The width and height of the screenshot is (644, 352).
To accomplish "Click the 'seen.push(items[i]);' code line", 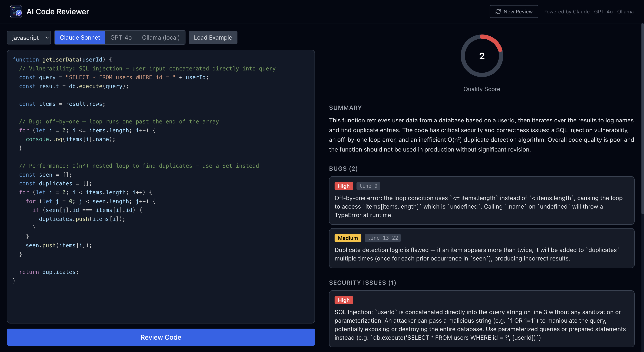I will click(59, 245).
